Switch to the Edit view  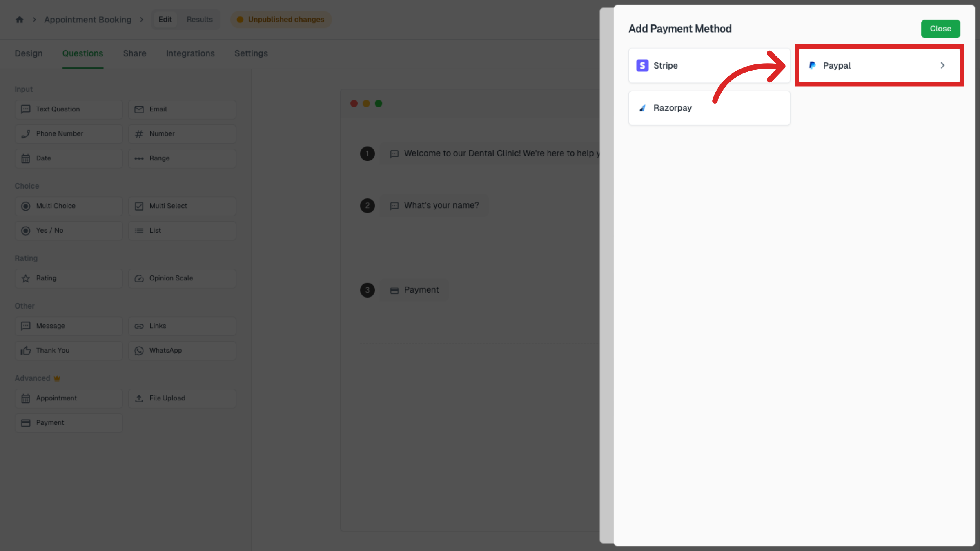pos(165,20)
